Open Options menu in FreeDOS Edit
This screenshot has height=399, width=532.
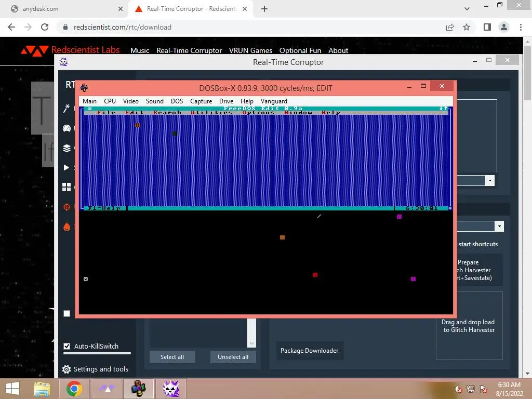click(x=258, y=113)
